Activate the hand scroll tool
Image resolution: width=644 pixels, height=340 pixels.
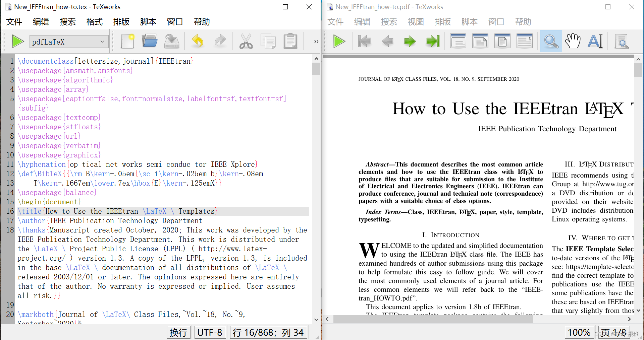[x=573, y=41]
